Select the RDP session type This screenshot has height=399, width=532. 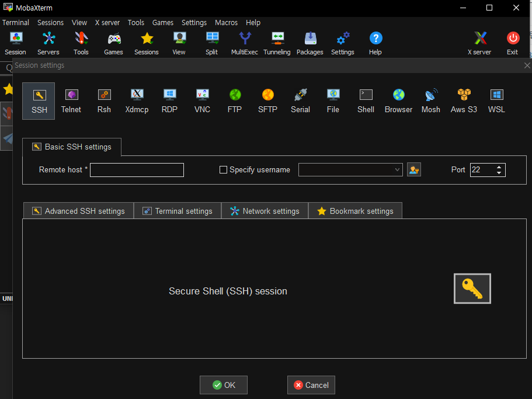(169, 100)
